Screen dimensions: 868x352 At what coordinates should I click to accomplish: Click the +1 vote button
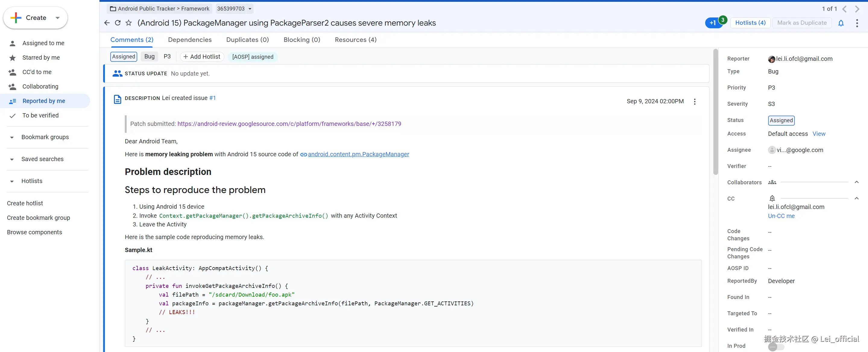[712, 23]
